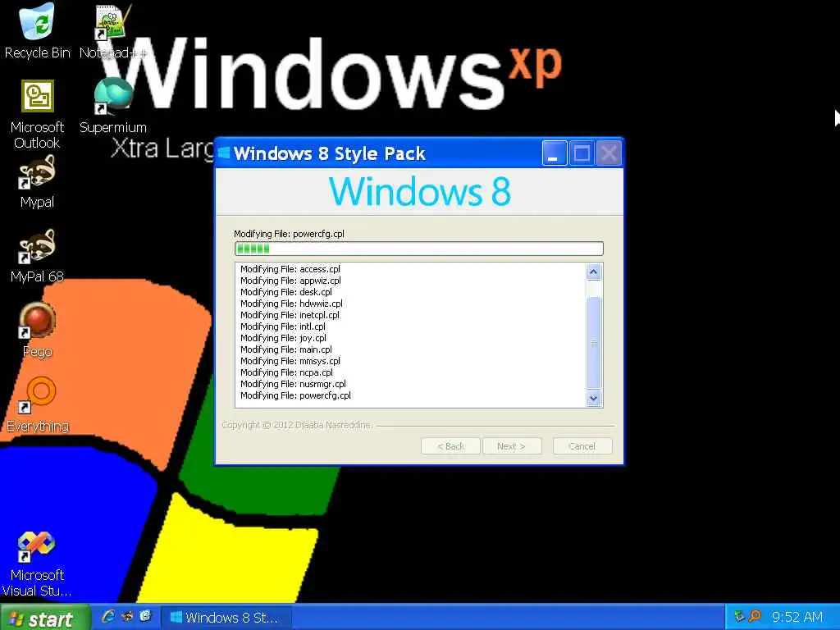The width and height of the screenshot is (840, 630).
Task: Open the Start menu
Action: 44,618
